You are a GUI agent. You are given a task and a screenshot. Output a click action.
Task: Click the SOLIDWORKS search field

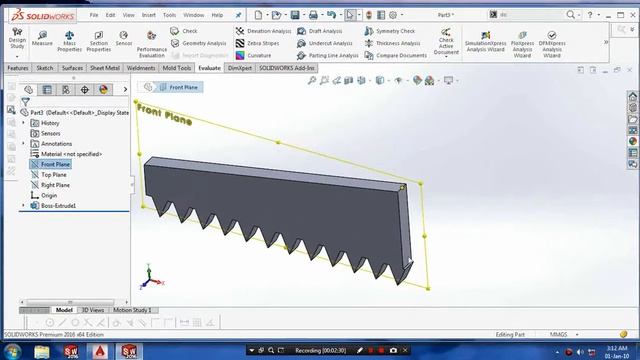pos(531,15)
